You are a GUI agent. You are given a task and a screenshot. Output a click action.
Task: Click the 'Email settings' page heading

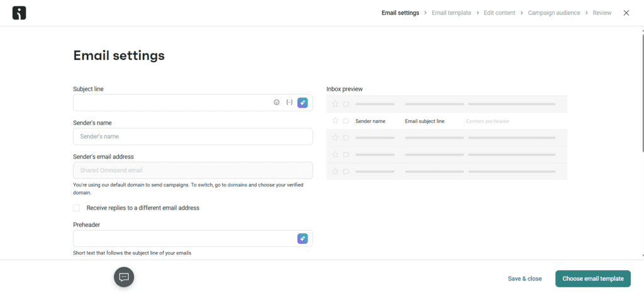[x=119, y=55]
